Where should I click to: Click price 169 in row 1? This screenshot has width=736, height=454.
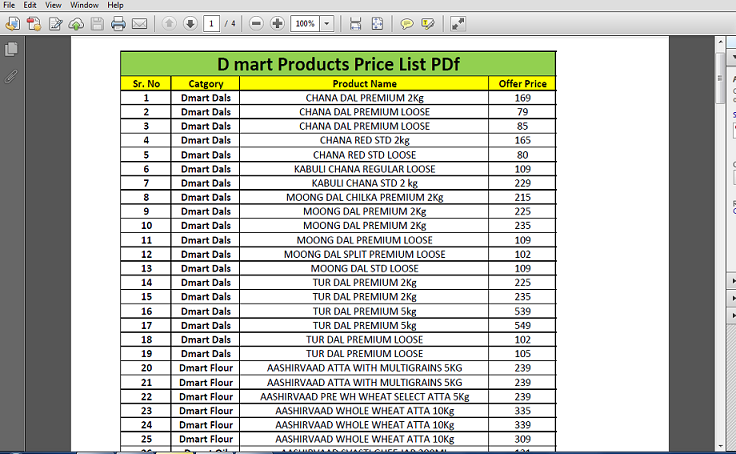[x=522, y=98]
